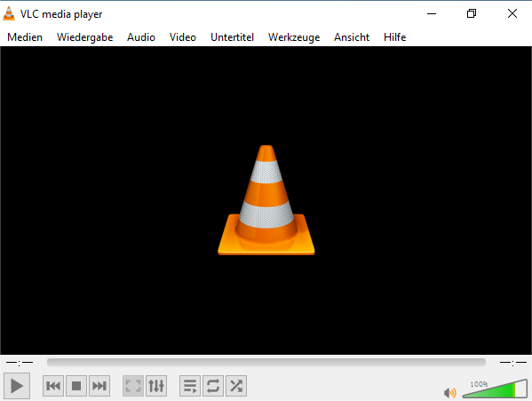Adjust the green volume slider
This screenshot has width=532, height=401.
tap(495, 389)
